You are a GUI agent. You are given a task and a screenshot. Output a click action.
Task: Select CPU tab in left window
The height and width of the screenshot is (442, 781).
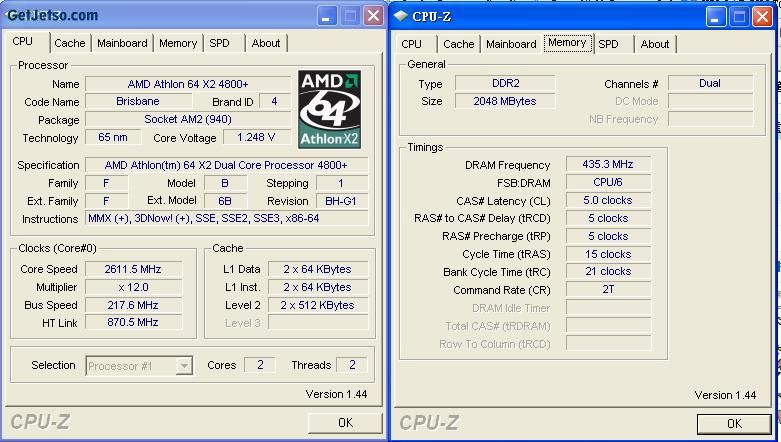(23, 41)
